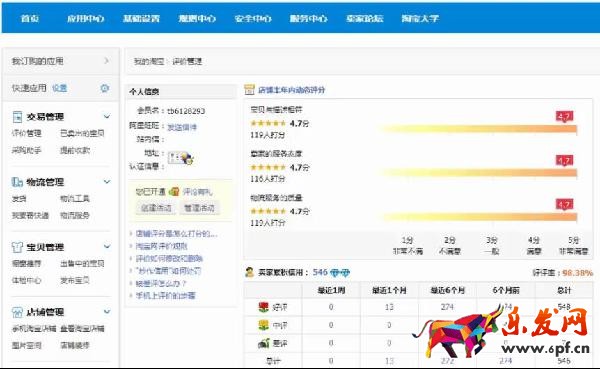Click the 交易管理 section icon

point(17,117)
